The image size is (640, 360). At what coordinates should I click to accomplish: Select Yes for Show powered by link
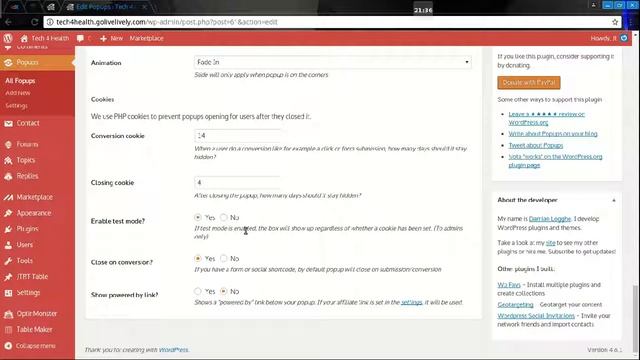tap(198, 291)
